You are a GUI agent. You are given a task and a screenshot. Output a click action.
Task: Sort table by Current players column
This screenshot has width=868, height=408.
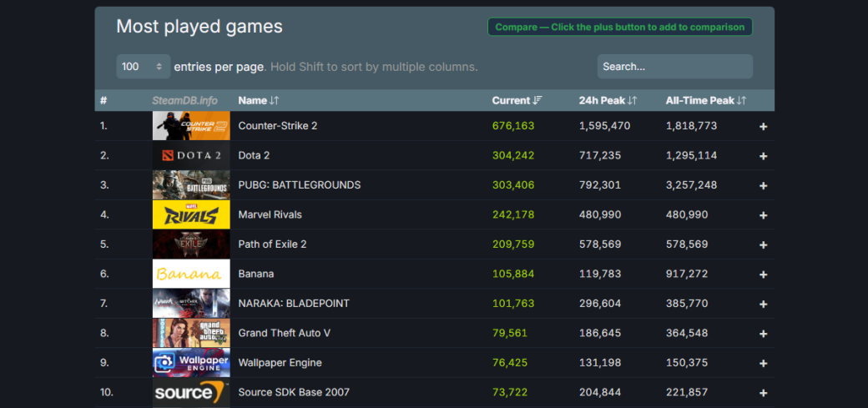pyautogui.click(x=517, y=100)
